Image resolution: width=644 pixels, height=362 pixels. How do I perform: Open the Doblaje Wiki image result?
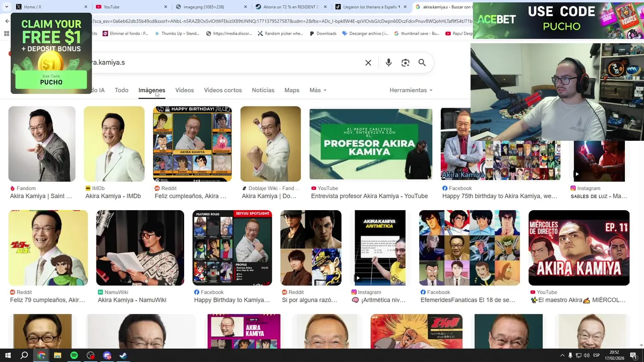[x=271, y=144]
